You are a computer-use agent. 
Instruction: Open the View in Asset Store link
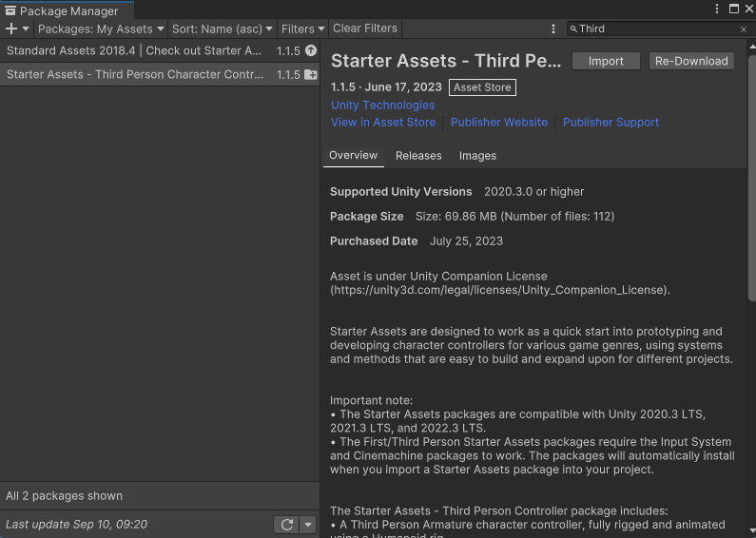[383, 123]
